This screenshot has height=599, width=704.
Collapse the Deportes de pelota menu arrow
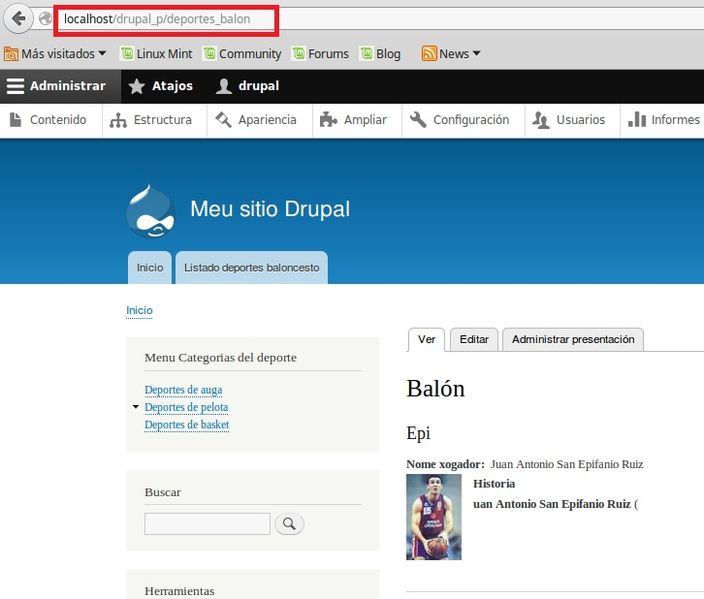click(136, 407)
